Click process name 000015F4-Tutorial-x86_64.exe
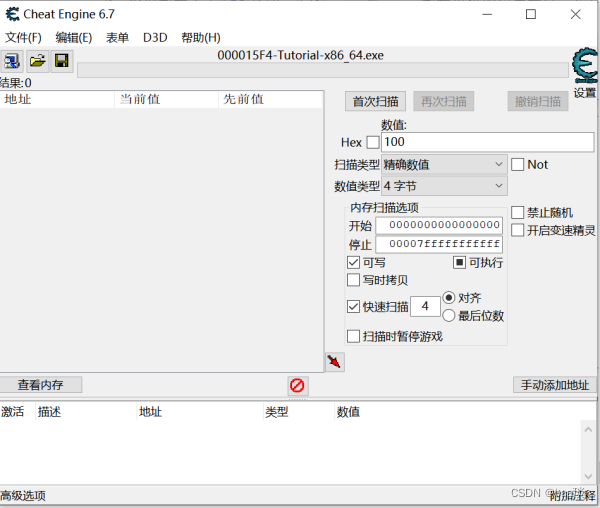 point(300,55)
